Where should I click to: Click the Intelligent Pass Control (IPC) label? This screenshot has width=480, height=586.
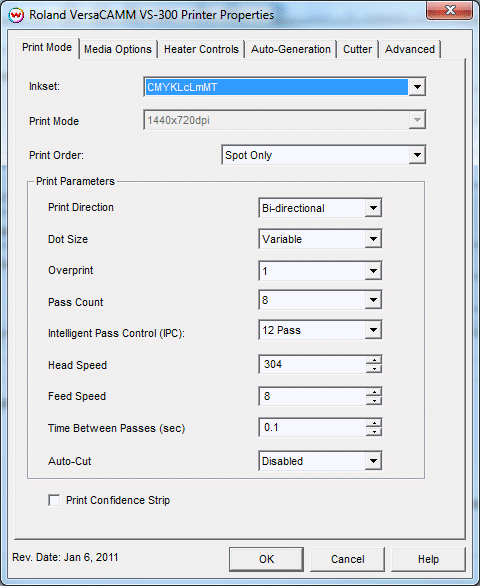[x=116, y=333]
